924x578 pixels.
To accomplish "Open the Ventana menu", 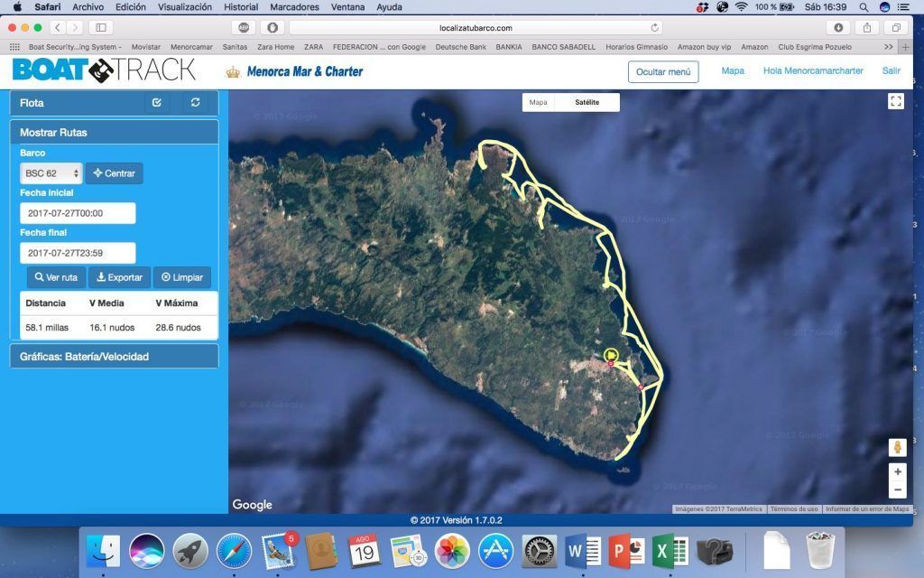I will pyautogui.click(x=347, y=7).
